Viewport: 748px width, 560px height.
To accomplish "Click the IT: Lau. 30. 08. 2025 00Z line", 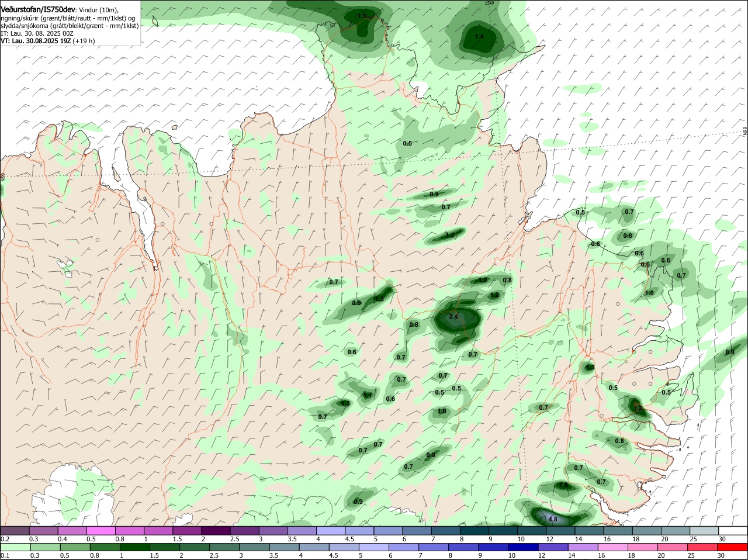I will pyautogui.click(x=37, y=33).
